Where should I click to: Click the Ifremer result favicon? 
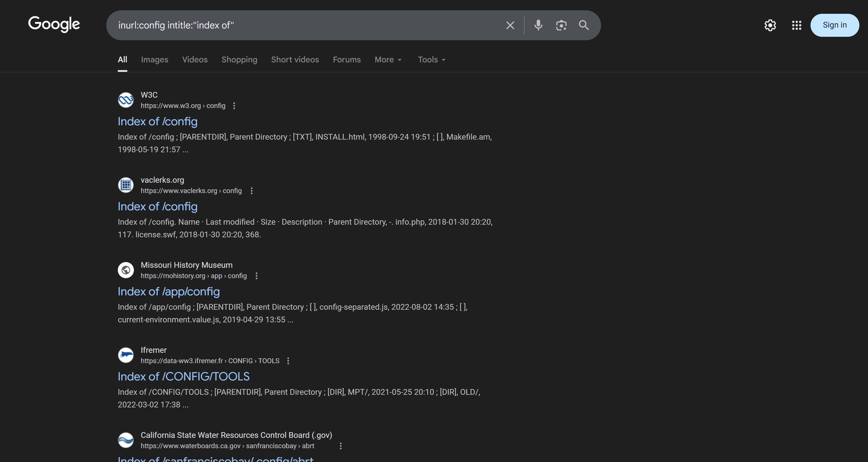pyautogui.click(x=126, y=355)
